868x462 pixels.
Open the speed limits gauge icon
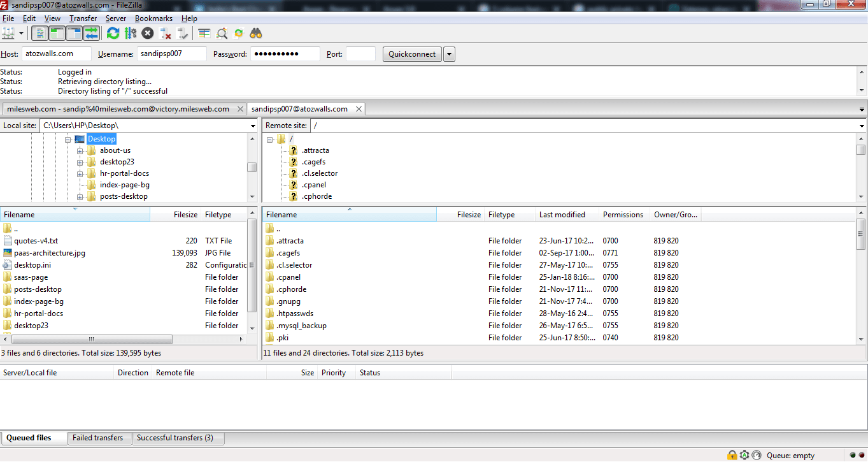[757, 455]
